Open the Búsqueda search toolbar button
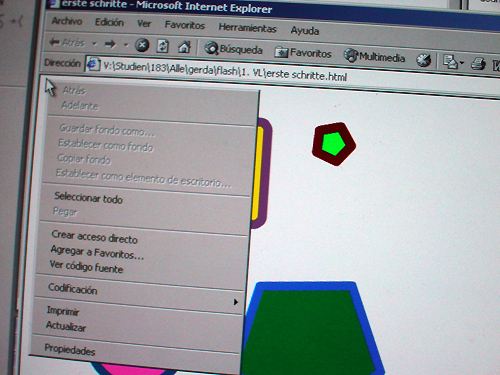500x375 pixels. [x=233, y=49]
